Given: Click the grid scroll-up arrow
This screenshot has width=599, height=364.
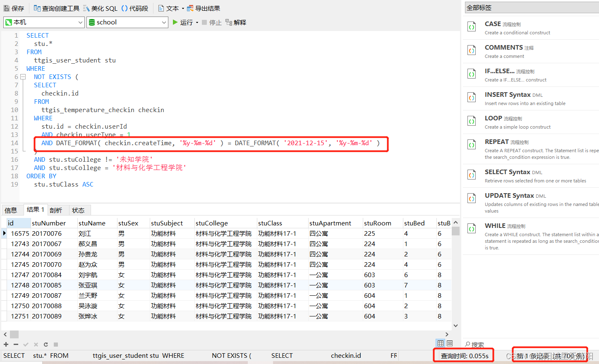Looking at the screenshot, I should 455,222.
